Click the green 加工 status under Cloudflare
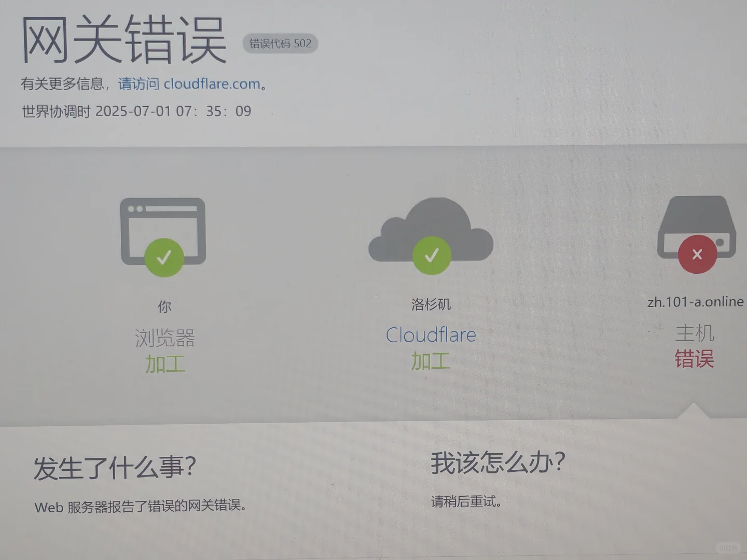 click(431, 361)
